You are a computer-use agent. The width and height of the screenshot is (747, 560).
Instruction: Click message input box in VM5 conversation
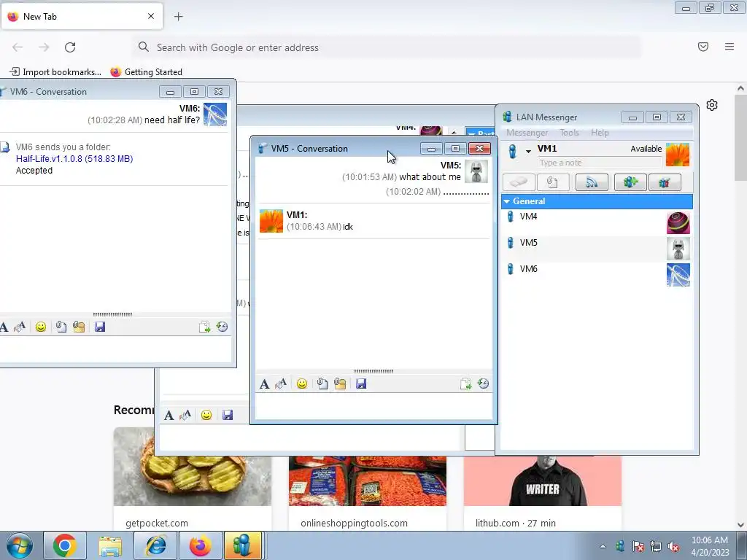point(374,406)
